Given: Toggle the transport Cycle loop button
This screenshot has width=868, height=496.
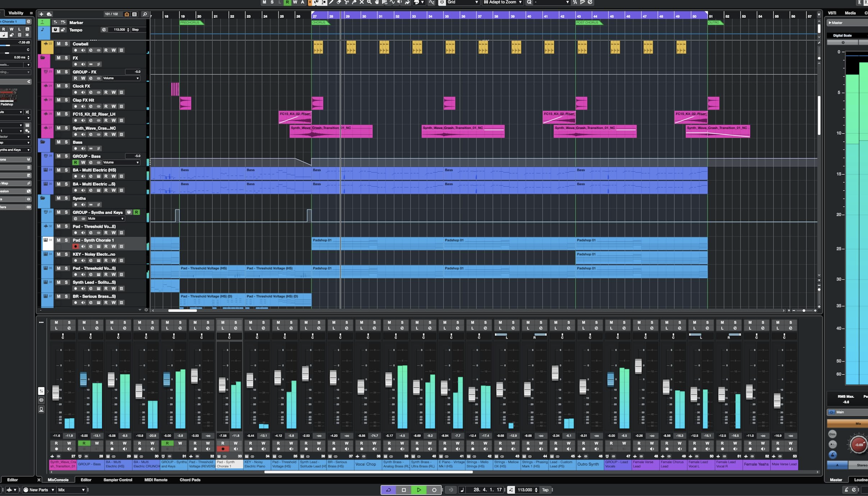Looking at the screenshot, I should (388, 490).
